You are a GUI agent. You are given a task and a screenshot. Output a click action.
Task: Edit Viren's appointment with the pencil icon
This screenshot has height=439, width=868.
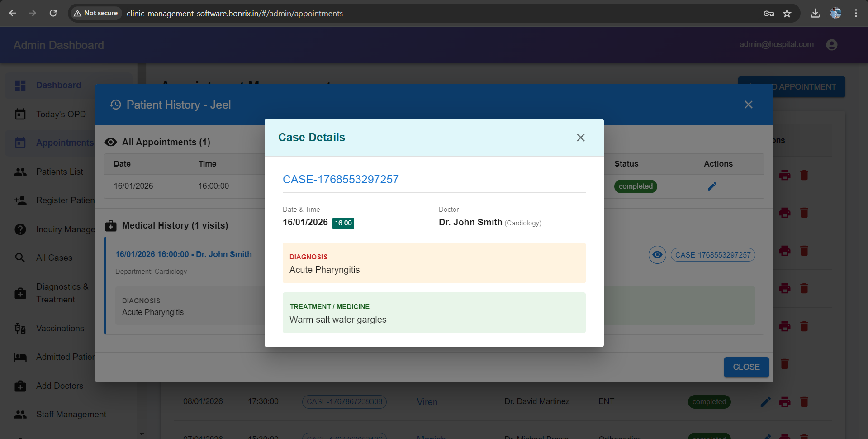pyautogui.click(x=765, y=401)
